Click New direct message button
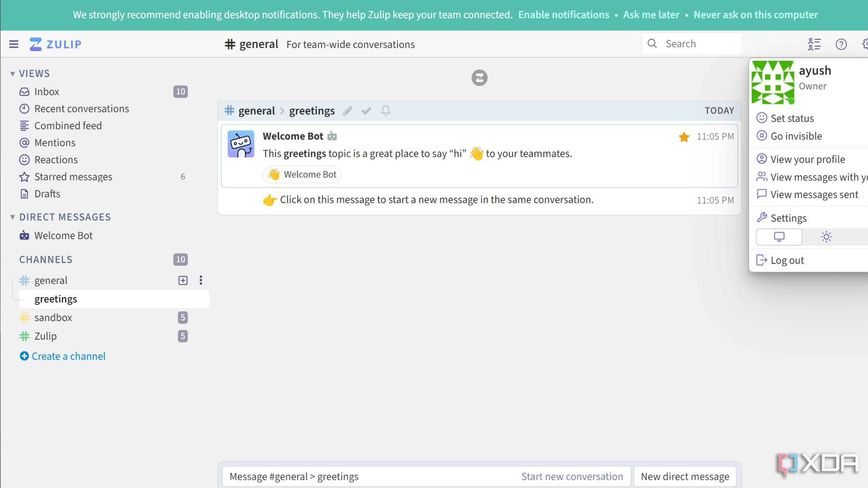This screenshot has height=488, width=868. pos(685,476)
